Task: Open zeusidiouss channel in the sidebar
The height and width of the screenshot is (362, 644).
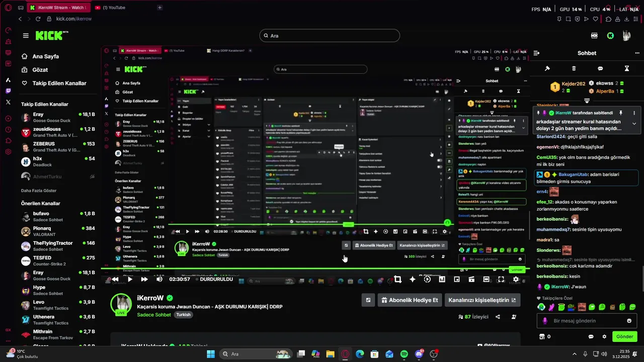Action: (58, 132)
